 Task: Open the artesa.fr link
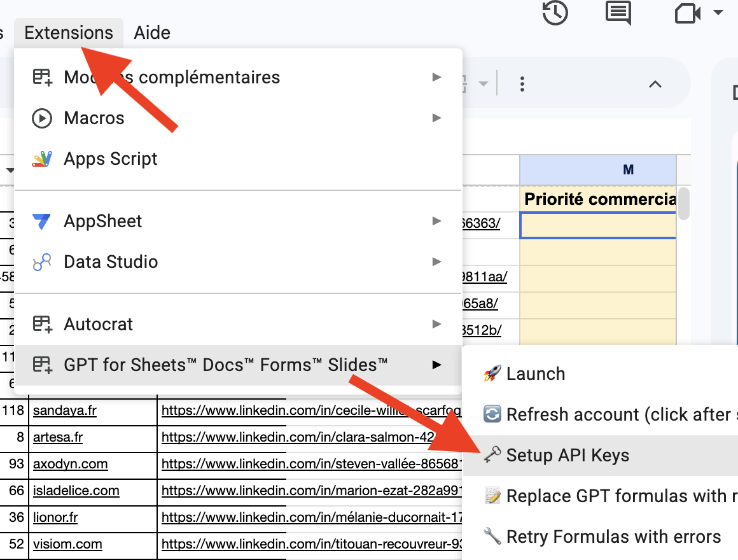[x=58, y=437]
